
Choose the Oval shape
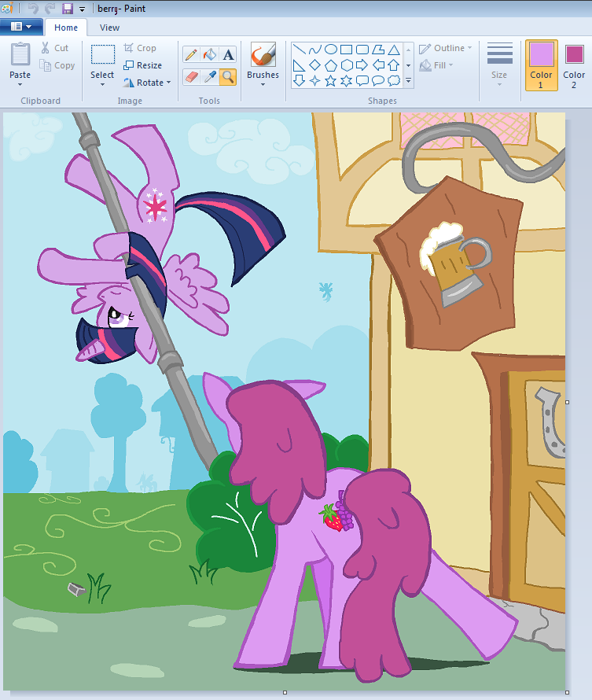point(330,50)
